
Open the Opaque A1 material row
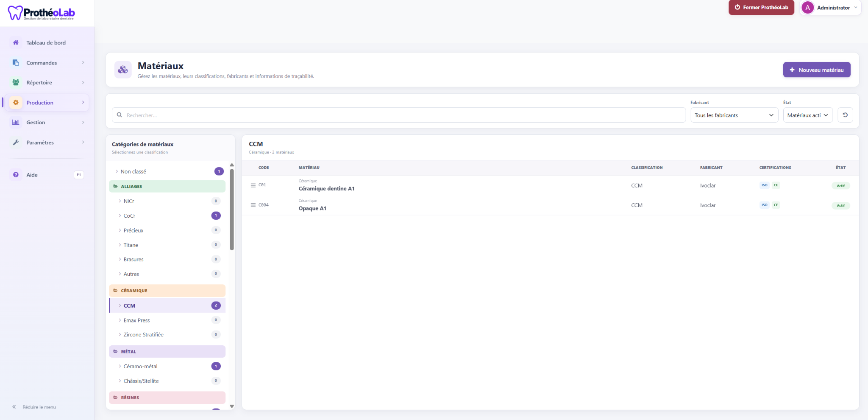550,205
